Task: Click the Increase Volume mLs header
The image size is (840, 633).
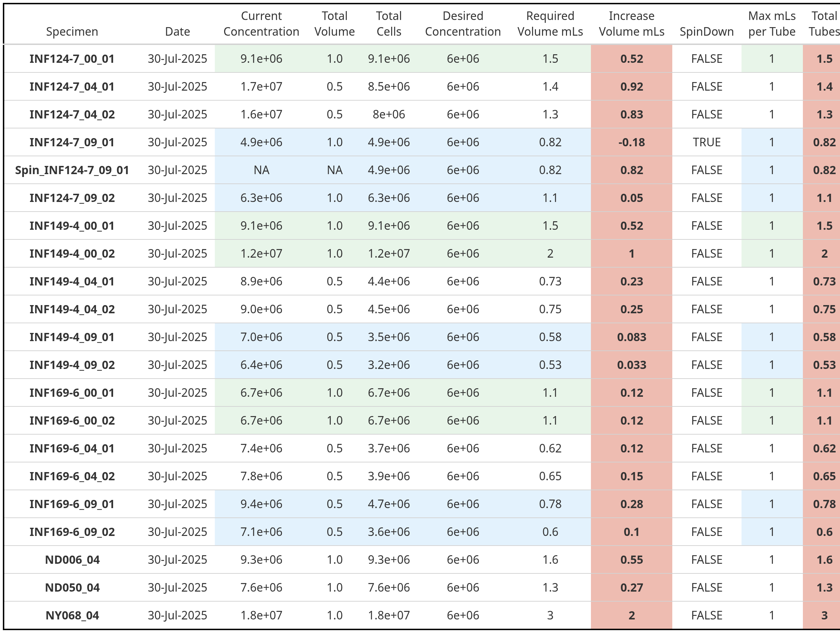Action: tap(631, 24)
